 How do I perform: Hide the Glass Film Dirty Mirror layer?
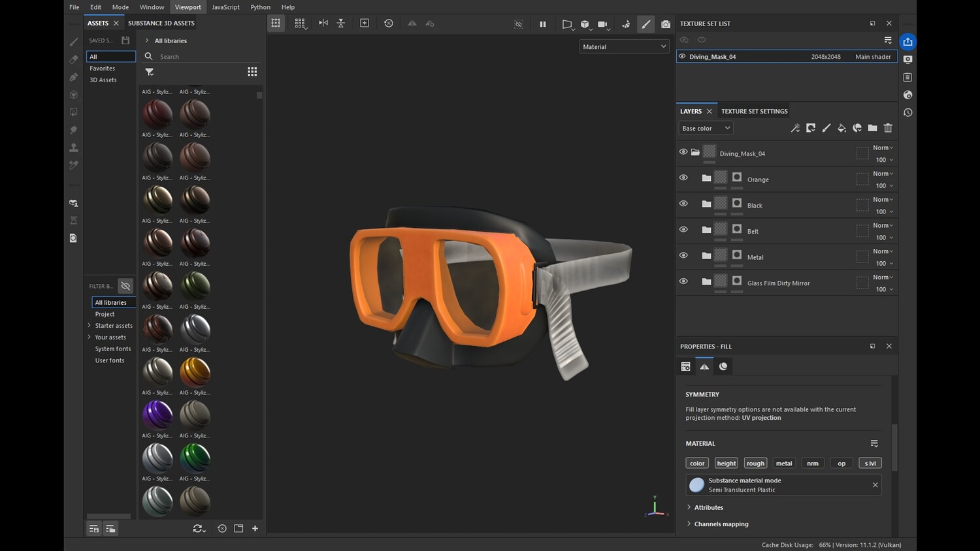tap(683, 281)
